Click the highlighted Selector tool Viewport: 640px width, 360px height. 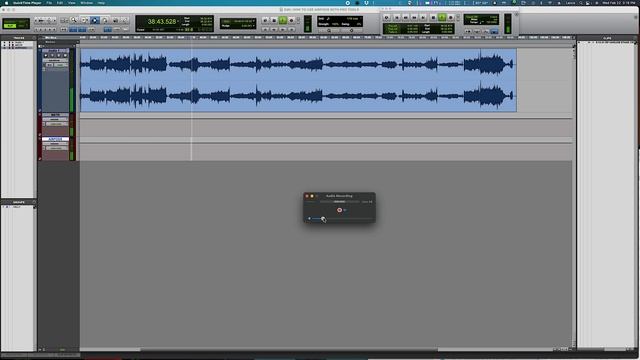[95, 20]
